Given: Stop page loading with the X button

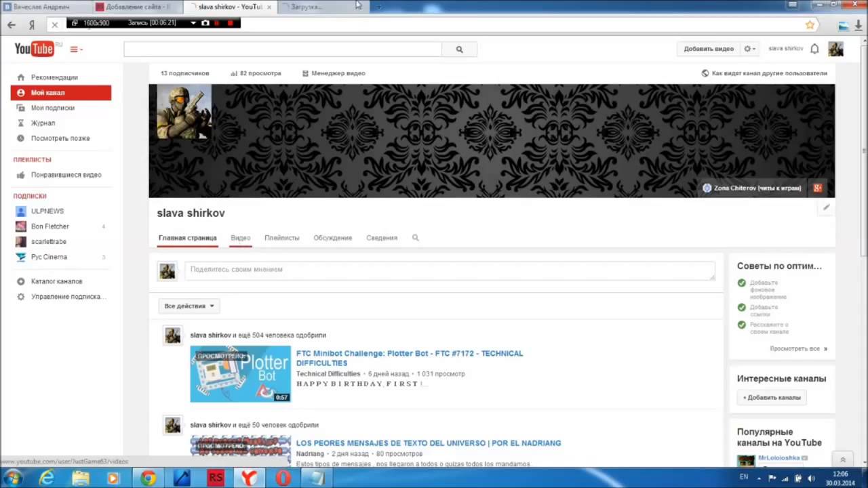Looking at the screenshot, I should [x=55, y=24].
